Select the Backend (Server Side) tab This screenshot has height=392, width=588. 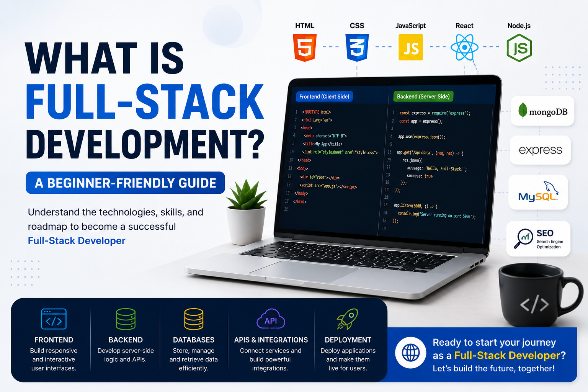[423, 96]
